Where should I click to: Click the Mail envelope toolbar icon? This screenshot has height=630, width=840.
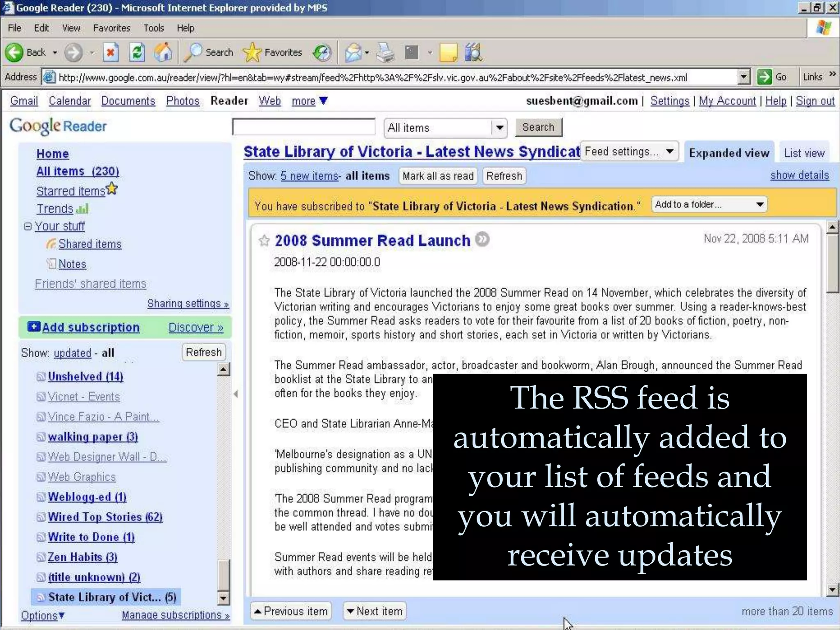coord(353,52)
